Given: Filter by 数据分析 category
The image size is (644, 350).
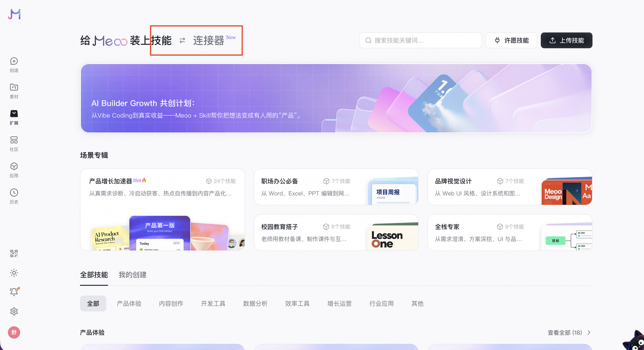Looking at the screenshot, I should point(255,304).
